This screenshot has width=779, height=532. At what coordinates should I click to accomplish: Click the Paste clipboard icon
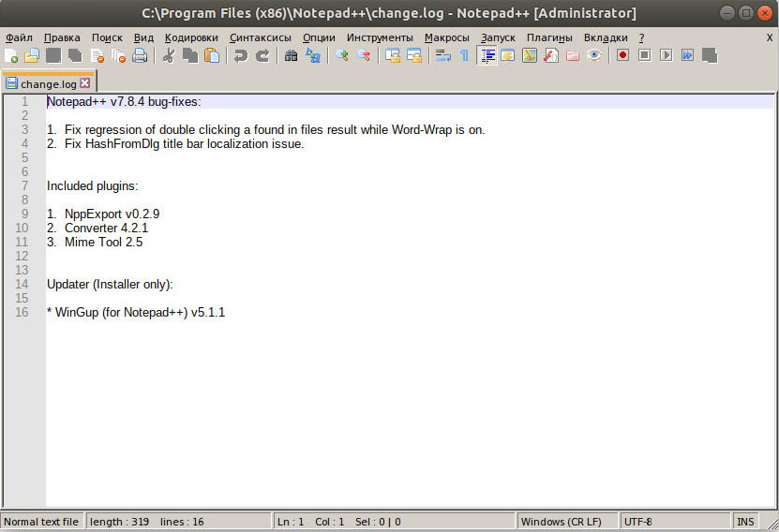point(212,55)
